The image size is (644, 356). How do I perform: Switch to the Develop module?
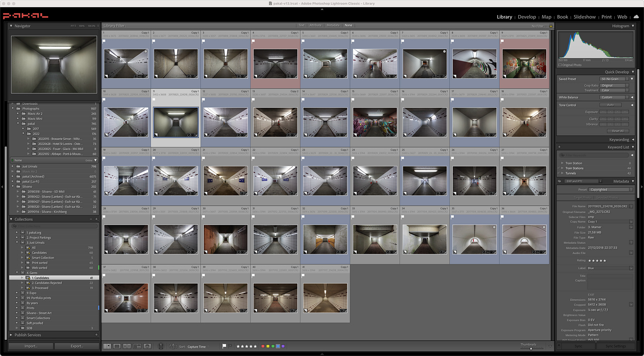527,17
